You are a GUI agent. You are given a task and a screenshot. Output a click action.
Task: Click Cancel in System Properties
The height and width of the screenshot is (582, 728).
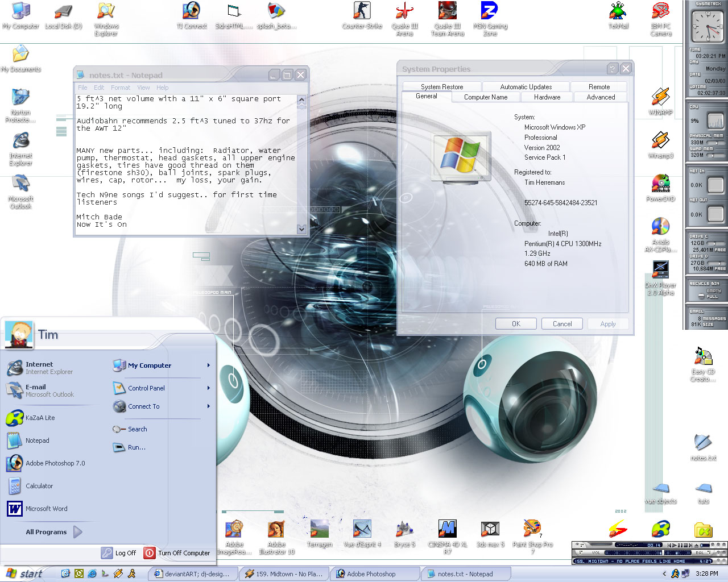point(562,324)
